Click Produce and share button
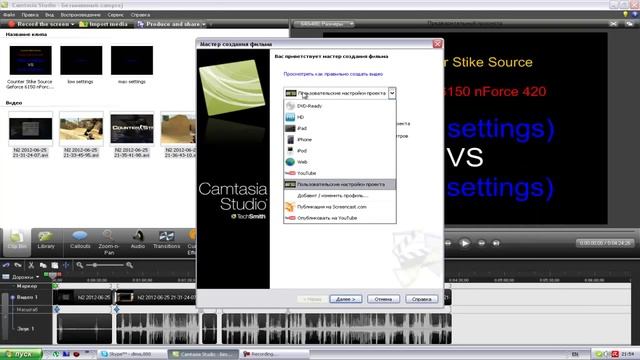This screenshot has height=360, width=640. click(x=169, y=24)
